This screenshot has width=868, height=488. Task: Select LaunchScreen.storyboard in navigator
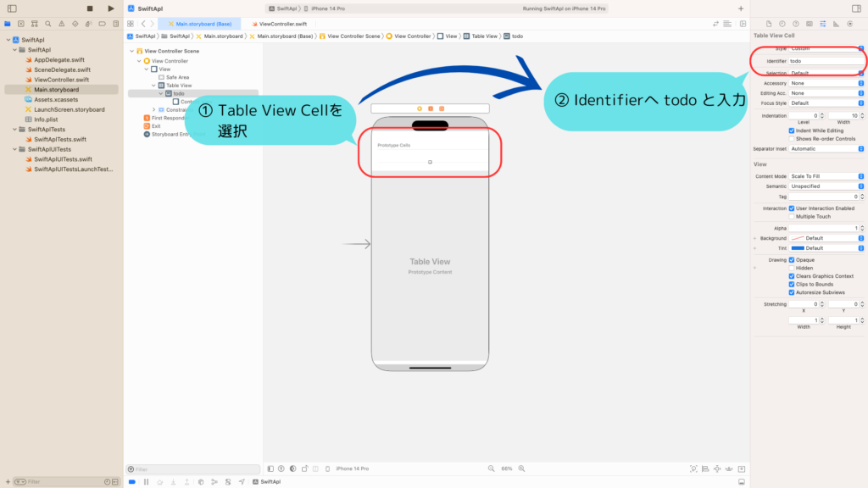tap(70, 109)
